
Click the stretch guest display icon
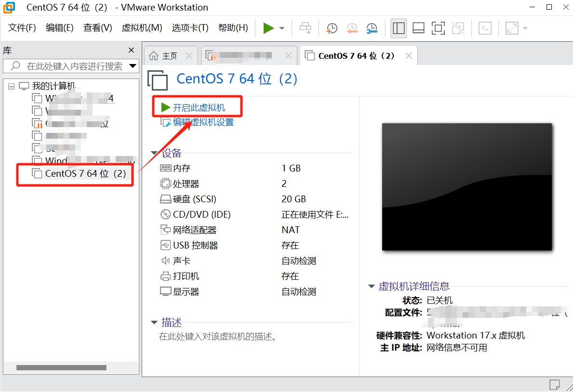click(x=512, y=28)
